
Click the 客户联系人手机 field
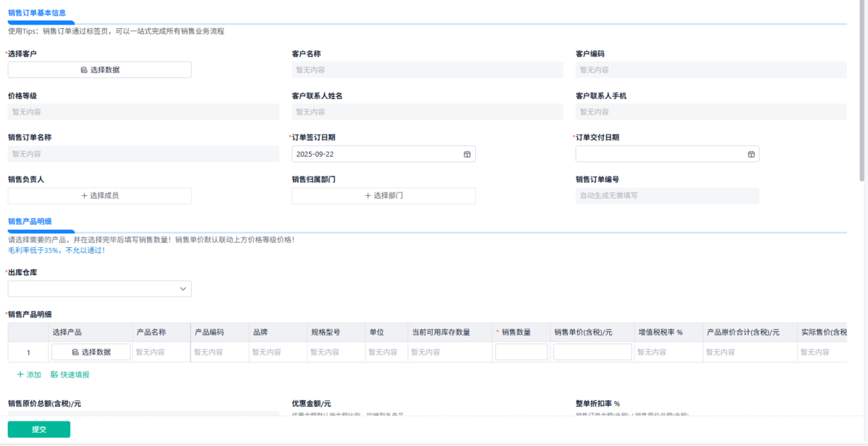click(711, 112)
